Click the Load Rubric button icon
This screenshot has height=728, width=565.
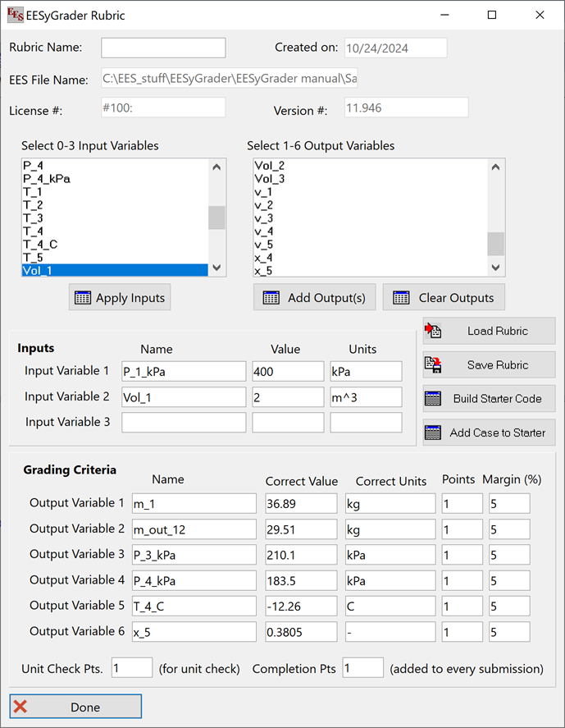coord(433,331)
